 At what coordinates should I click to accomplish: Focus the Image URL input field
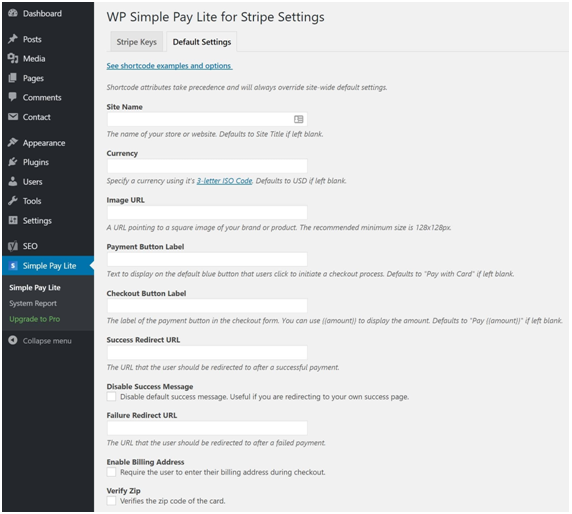(x=207, y=213)
